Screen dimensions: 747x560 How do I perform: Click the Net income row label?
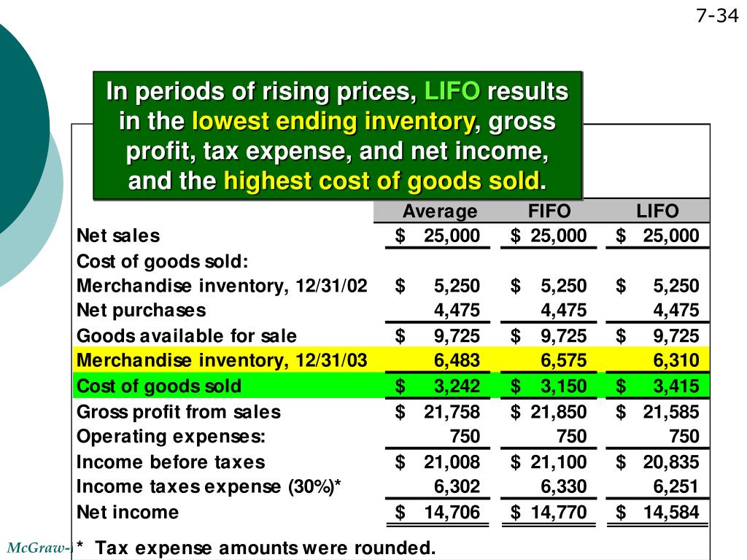128,513
